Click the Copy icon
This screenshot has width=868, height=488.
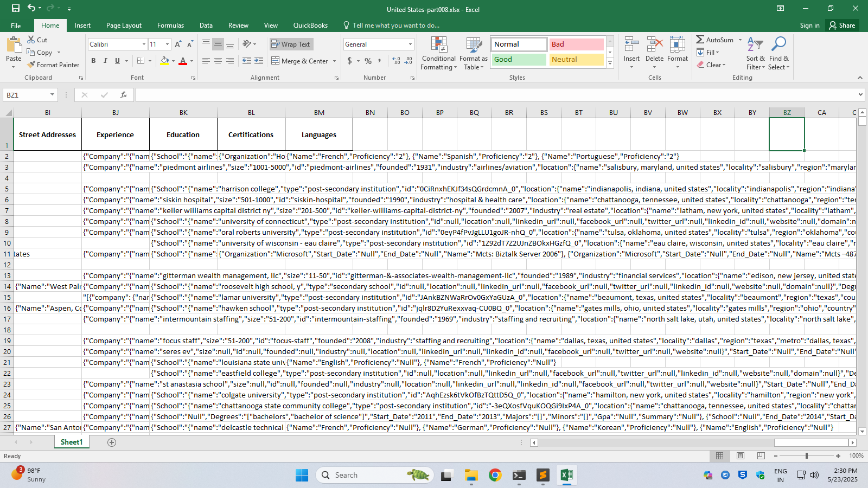point(31,53)
